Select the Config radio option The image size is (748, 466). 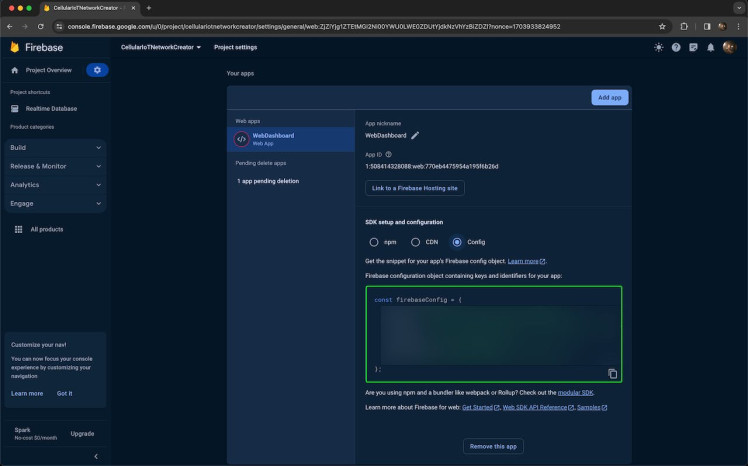[x=457, y=242]
